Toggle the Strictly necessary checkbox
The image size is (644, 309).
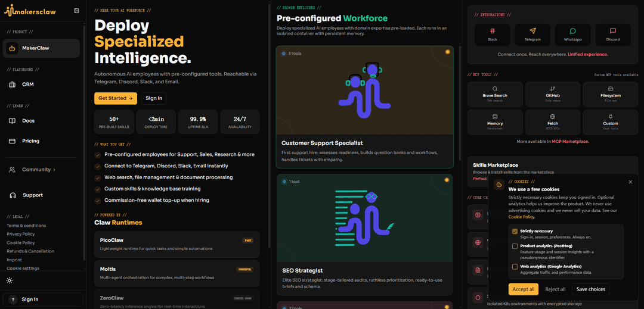tap(515, 231)
